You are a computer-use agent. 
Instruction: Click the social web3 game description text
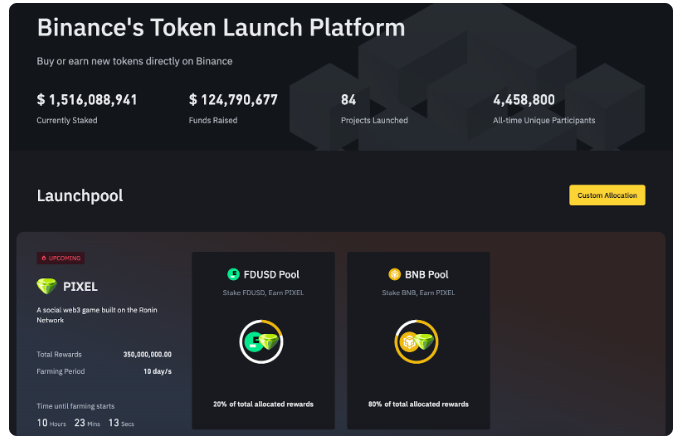click(97, 315)
